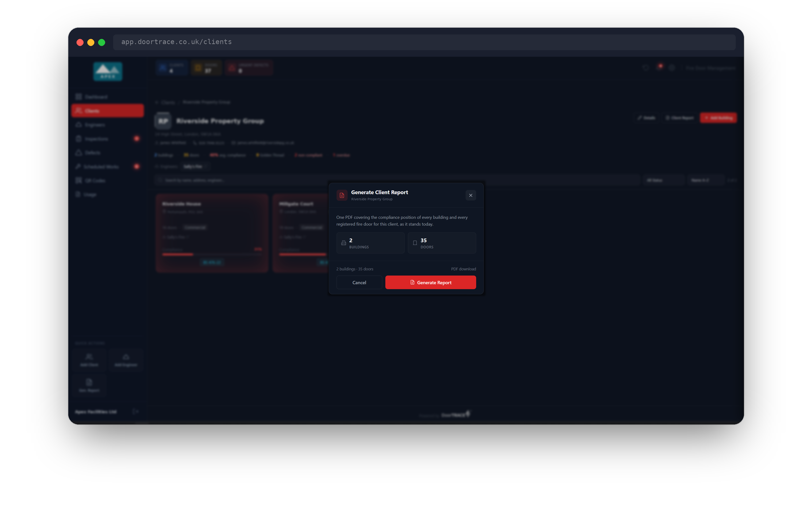Screen dimensions: 812x522
Task: Click the browser address bar showing app.doortrace.co.uk/clients
Action: tap(424, 42)
